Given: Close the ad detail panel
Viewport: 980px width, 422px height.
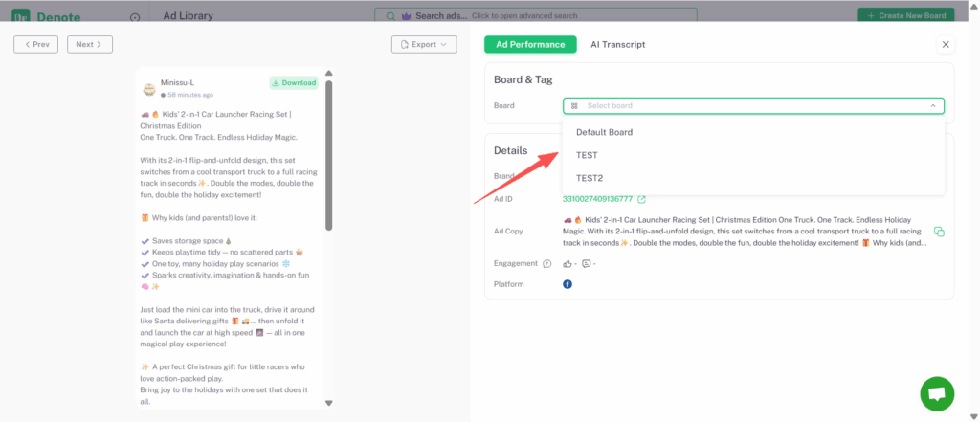Looking at the screenshot, I should coord(946,45).
